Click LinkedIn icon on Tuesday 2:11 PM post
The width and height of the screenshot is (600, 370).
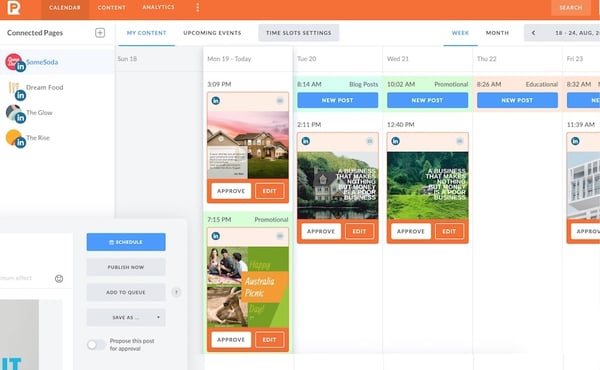pyautogui.click(x=306, y=141)
